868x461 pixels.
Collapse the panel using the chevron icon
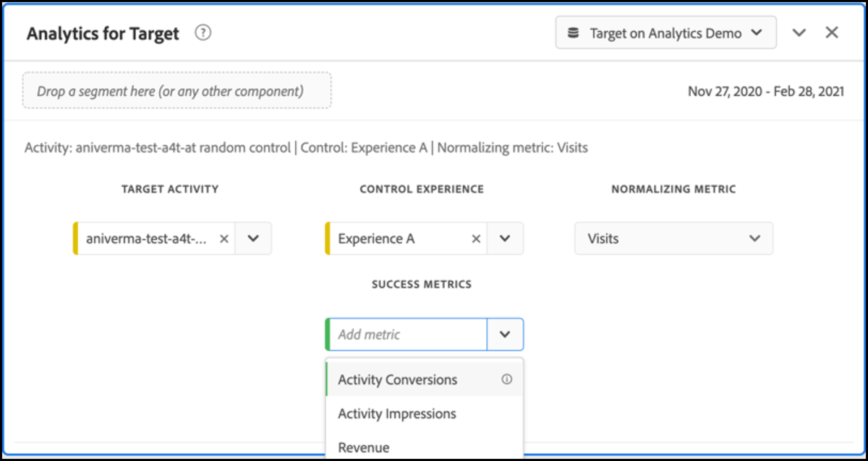[x=799, y=32]
